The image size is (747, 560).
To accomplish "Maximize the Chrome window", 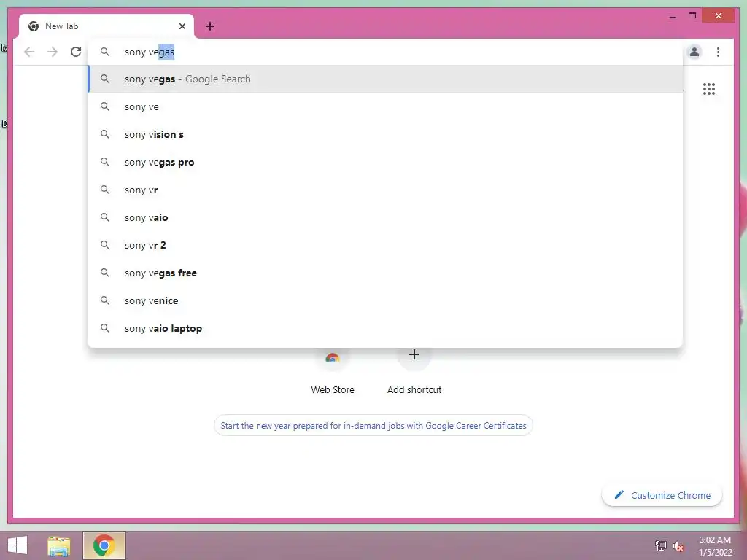I will tap(692, 16).
